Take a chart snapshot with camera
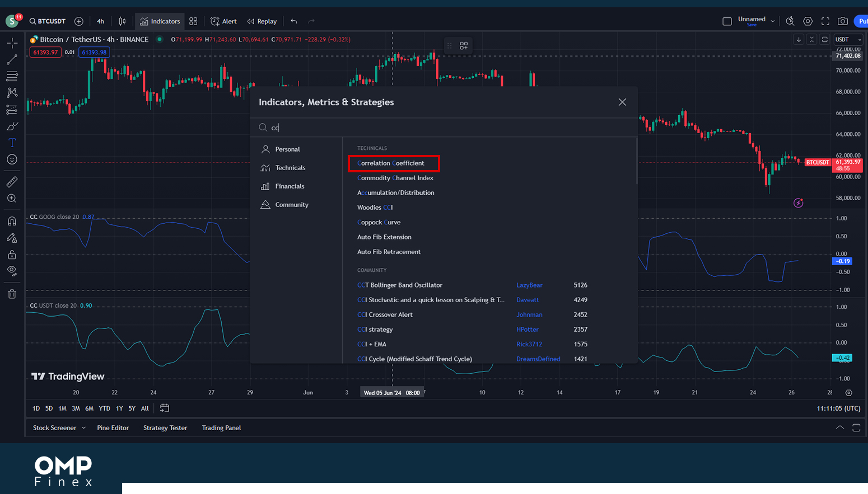The width and height of the screenshot is (868, 494). coord(843,21)
